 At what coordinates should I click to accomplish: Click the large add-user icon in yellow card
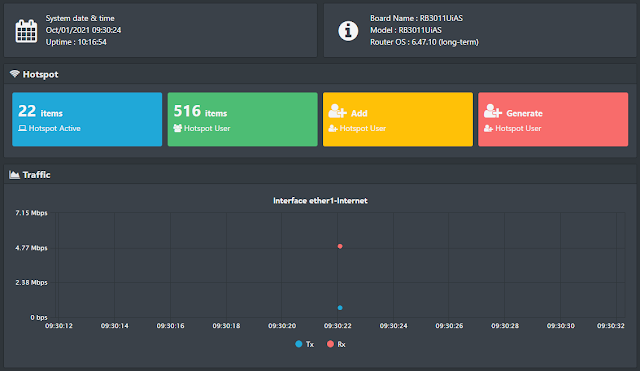click(338, 111)
